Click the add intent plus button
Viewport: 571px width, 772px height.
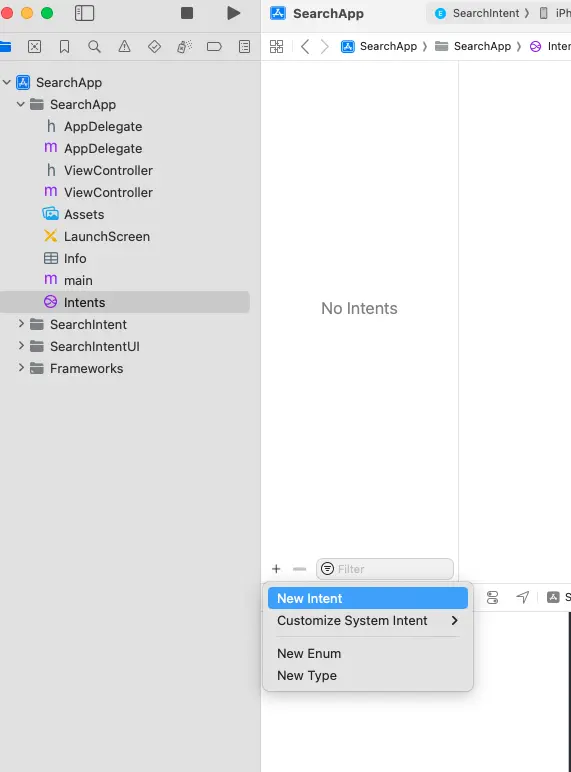pyautogui.click(x=276, y=569)
